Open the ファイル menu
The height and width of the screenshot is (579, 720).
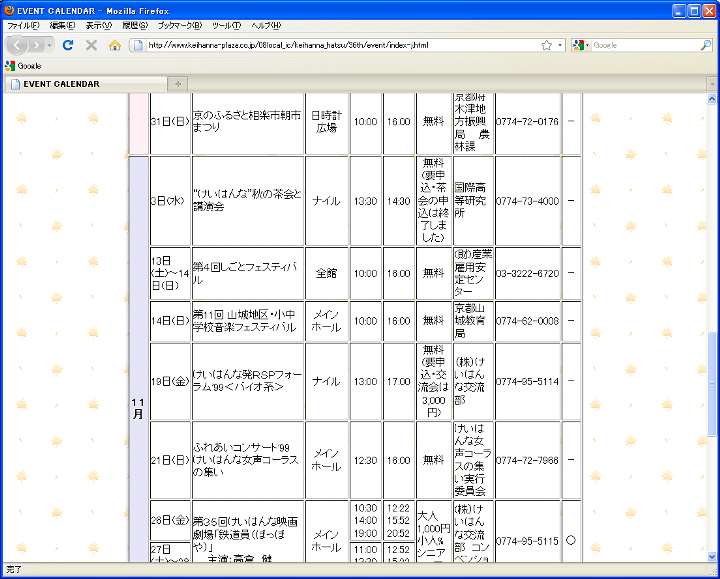coord(23,25)
